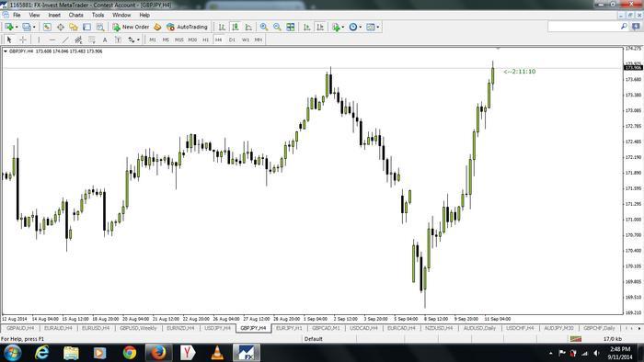Switch timeframe to M5
The width and height of the screenshot is (644, 362).
pyautogui.click(x=166, y=40)
